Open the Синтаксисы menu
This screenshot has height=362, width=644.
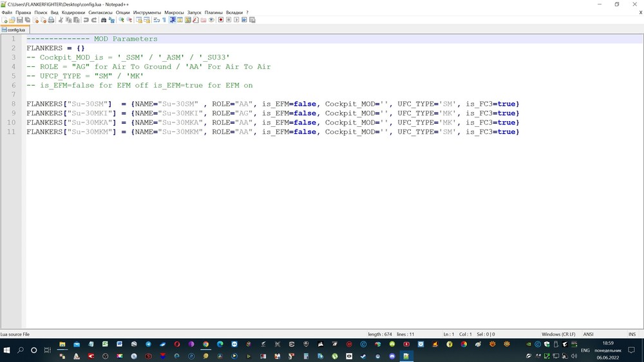[100, 12]
